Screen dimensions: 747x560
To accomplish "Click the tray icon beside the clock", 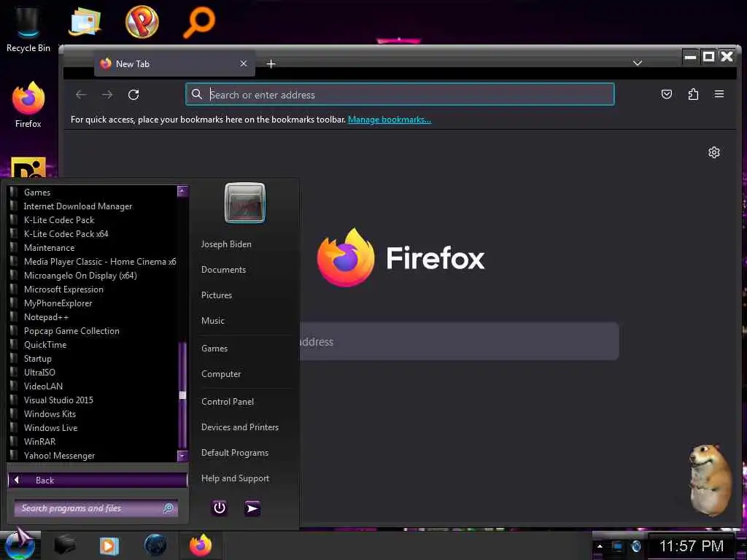I will pyautogui.click(x=636, y=546).
